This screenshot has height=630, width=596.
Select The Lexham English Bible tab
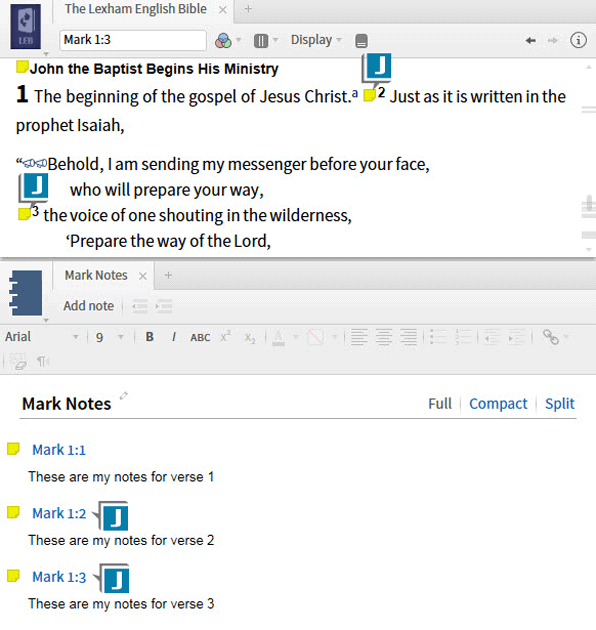pyautogui.click(x=136, y=9)
